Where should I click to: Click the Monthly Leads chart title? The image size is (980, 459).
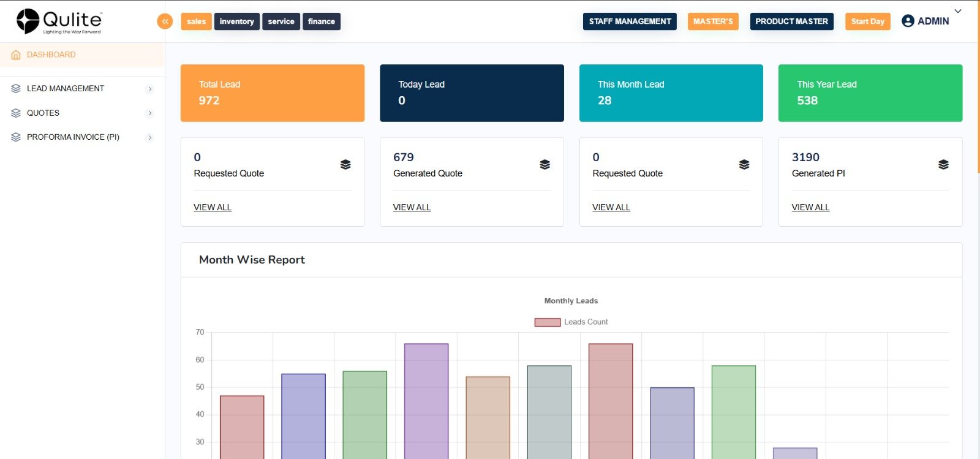coord(571,301)
